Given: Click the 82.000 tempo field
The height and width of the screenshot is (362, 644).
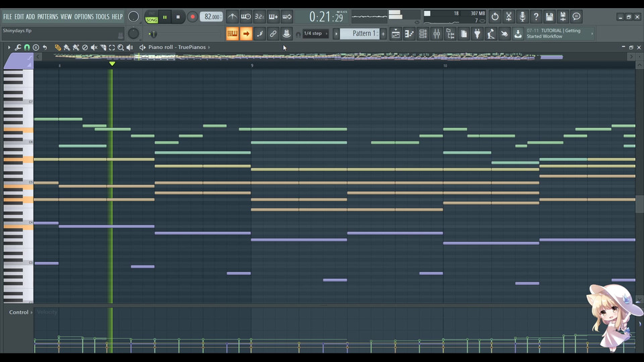Looking at the screenshot, I should (211, 17).
